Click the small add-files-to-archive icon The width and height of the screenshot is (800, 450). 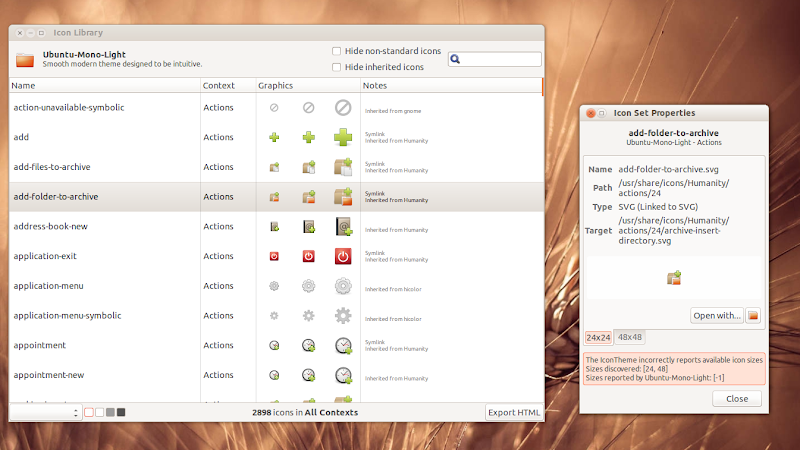click(x=274, y=167)
